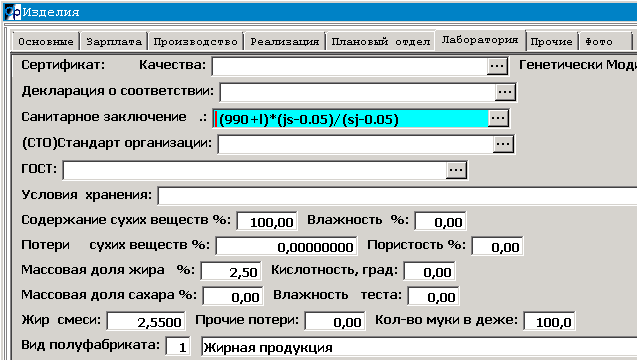Viewport: 637px width, 360px height.
Task: Click the Условия хранения: label
Action: 87,195
